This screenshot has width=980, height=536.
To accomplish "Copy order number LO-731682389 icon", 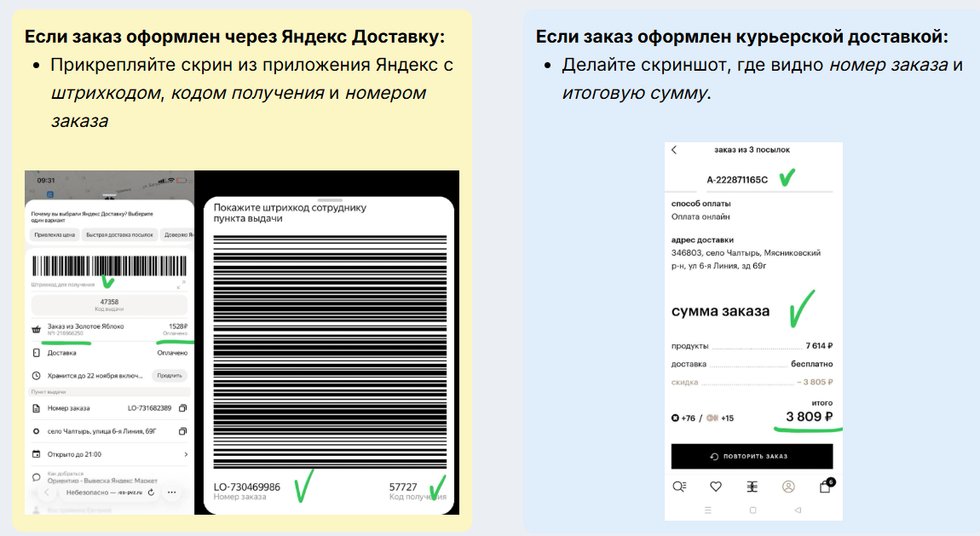I will (182, 408).
